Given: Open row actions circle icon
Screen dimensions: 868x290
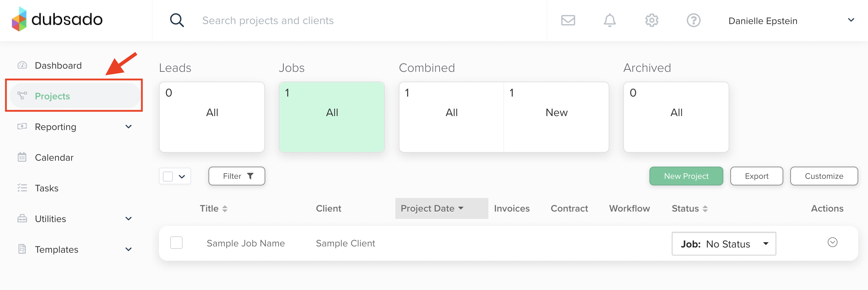Looking at the screenshot, I should click(832, 242).
